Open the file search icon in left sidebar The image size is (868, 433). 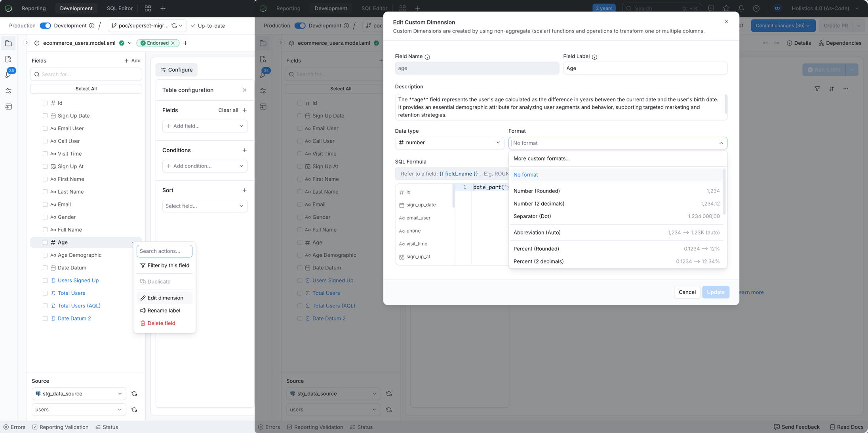(8, 59)
